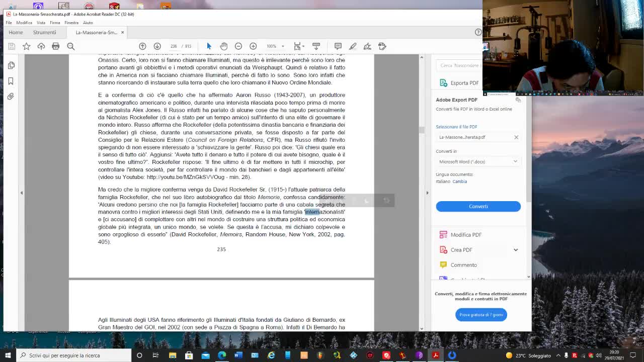The image size is (644, 362).
Task: Close the La-Massoneria-Sm... document tab
Action: (x=122, y=33)
